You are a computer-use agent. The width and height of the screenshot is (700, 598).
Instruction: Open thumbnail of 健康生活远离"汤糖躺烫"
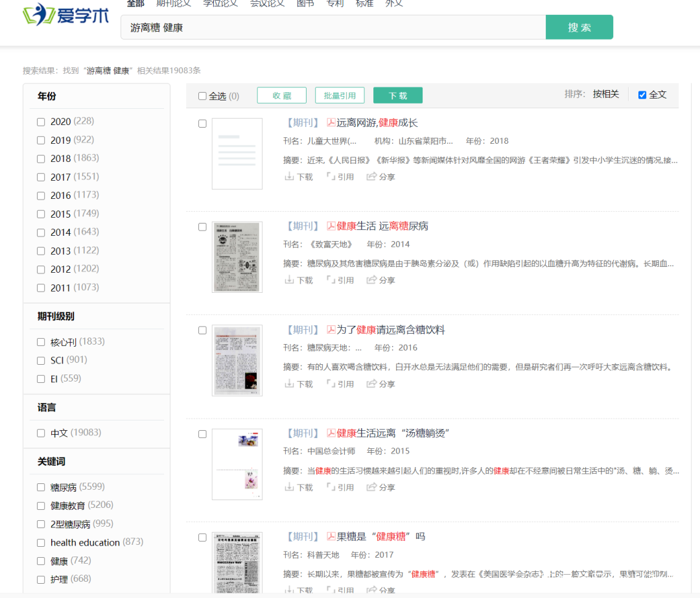point(237,464)
